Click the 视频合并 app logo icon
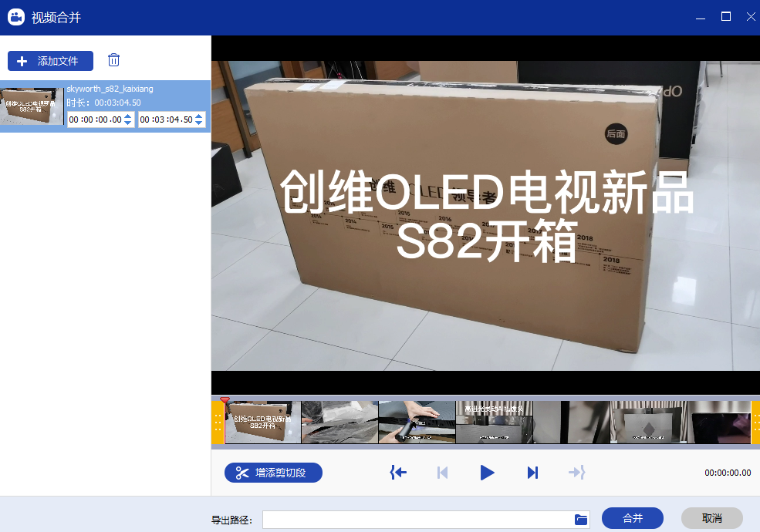The width and height of the screenshot is (760, 532). [x=16, y=17]
